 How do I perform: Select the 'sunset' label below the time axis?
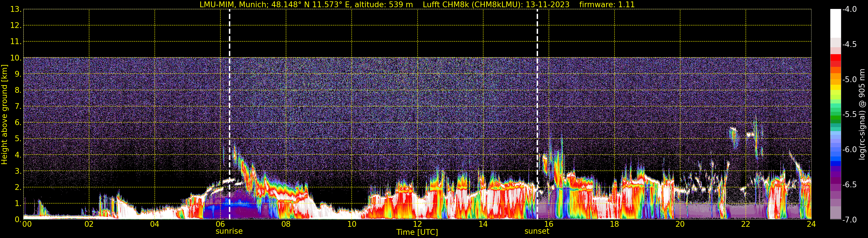[537, 231]
